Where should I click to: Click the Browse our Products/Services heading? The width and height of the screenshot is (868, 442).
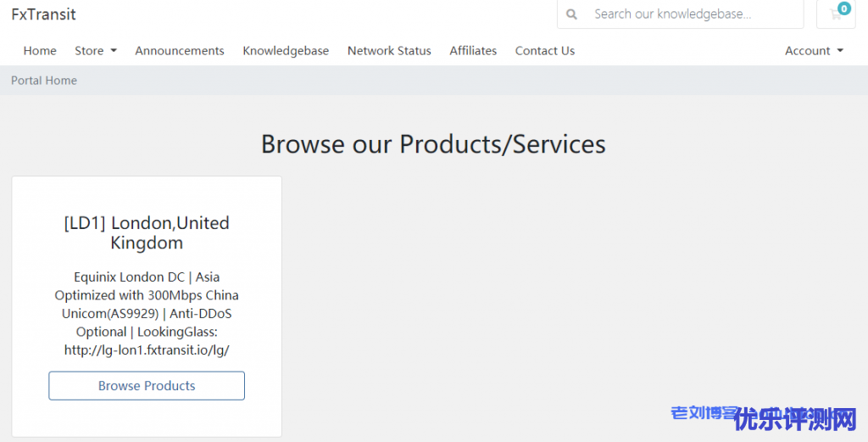coord(433,143)
